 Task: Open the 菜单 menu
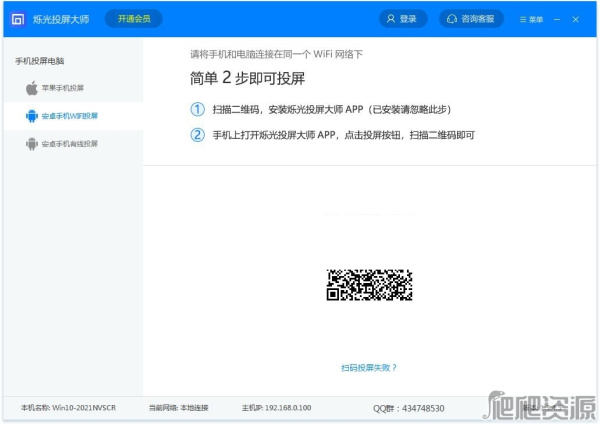[531, 19]
